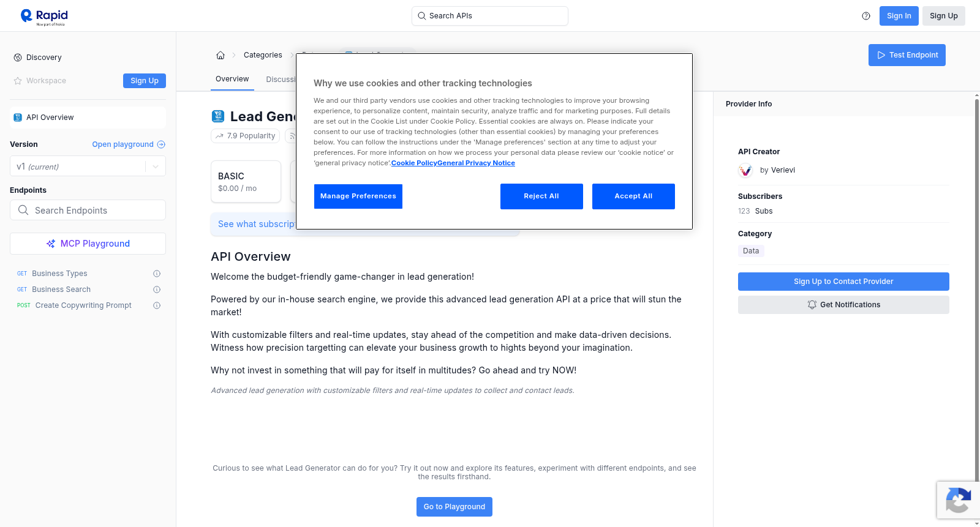This screenshot has height=527, width=980.
Task: Click the Workspace star icon
Action: pos(18,81)
